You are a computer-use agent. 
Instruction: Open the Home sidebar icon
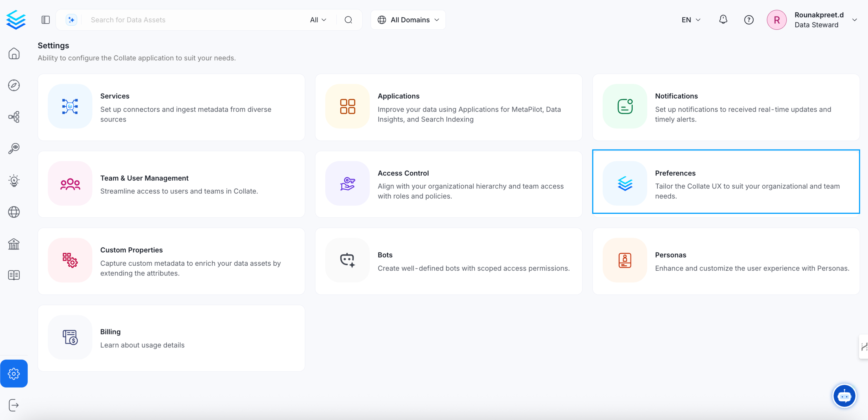[14, 54]
